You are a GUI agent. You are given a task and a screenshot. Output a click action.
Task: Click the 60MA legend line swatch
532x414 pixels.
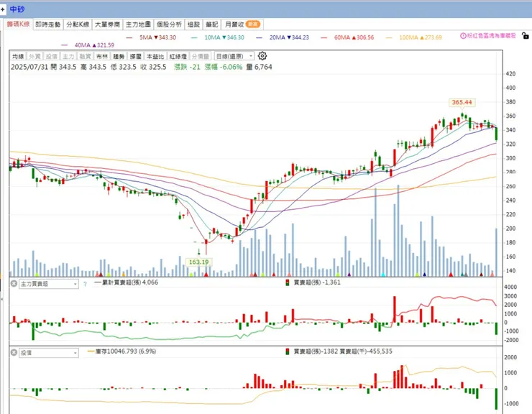[324, 37]
